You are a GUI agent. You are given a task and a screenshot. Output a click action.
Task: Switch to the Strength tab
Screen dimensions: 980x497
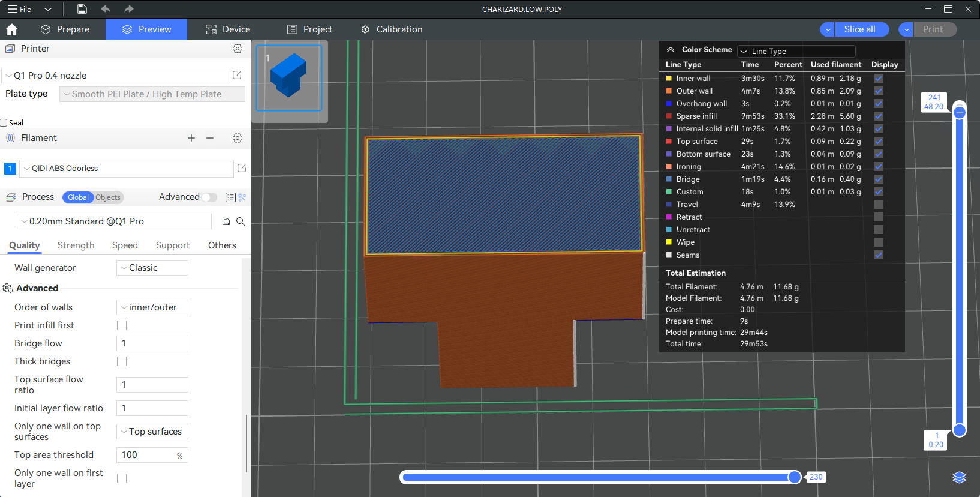(76, 245)
